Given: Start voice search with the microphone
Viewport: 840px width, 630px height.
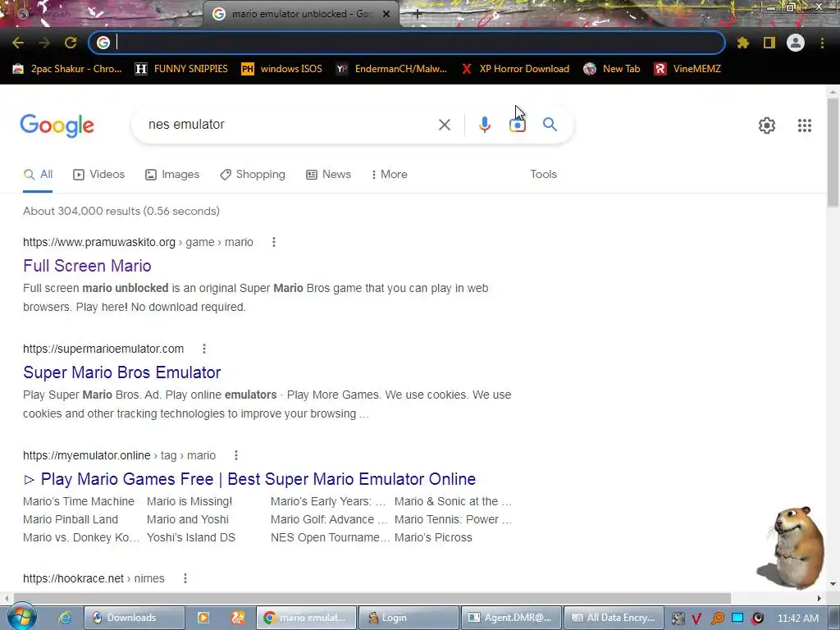Looking at the screenshot, I should coord(484,125).
